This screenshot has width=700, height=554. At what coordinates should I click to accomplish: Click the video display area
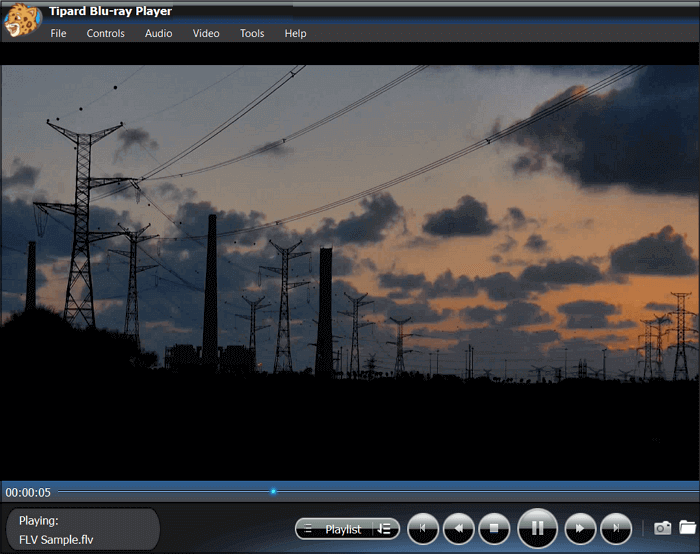point(350,262)
